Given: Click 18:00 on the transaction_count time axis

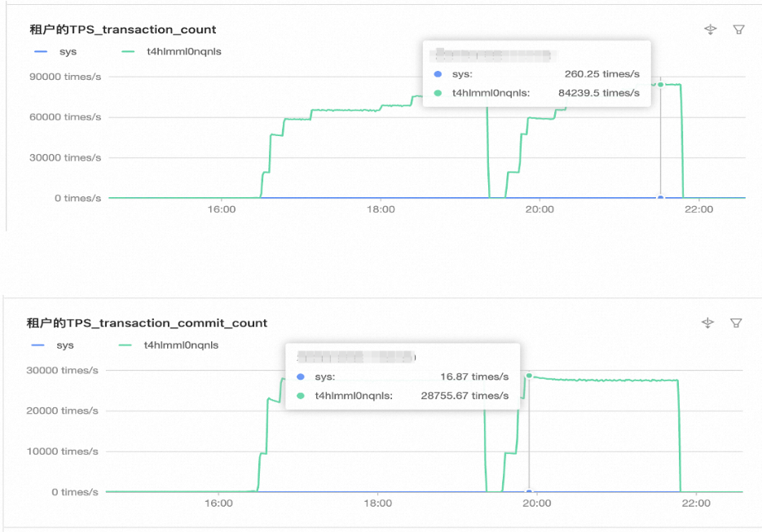Looking at the screenshot, I should pyautogui.click(x=381, y=209).
